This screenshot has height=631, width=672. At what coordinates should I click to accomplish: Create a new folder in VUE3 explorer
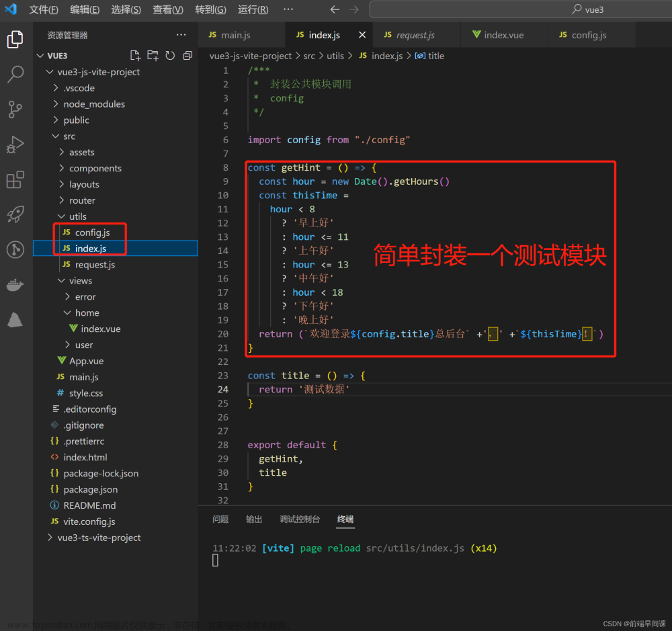(x=153, y=55)
